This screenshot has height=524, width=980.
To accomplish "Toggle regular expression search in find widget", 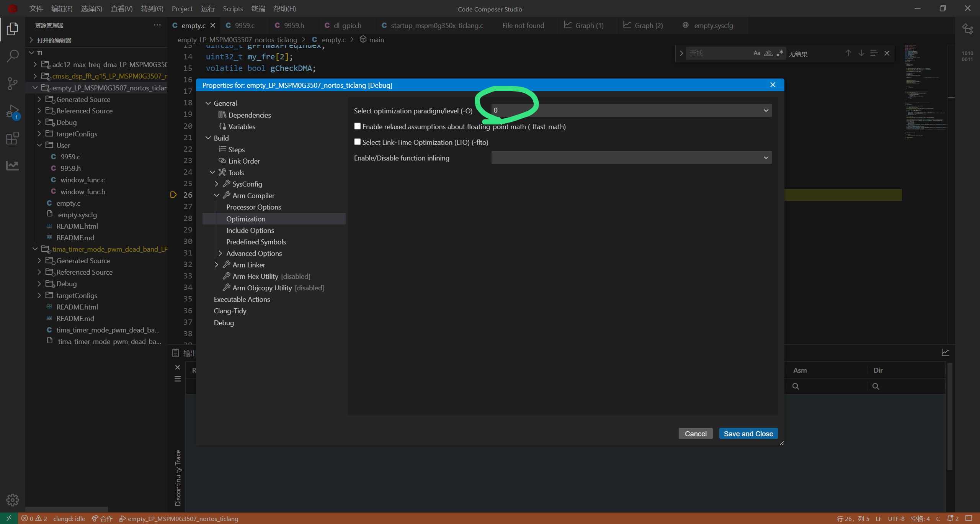I will pyautogui.click(x=780, y=53).
